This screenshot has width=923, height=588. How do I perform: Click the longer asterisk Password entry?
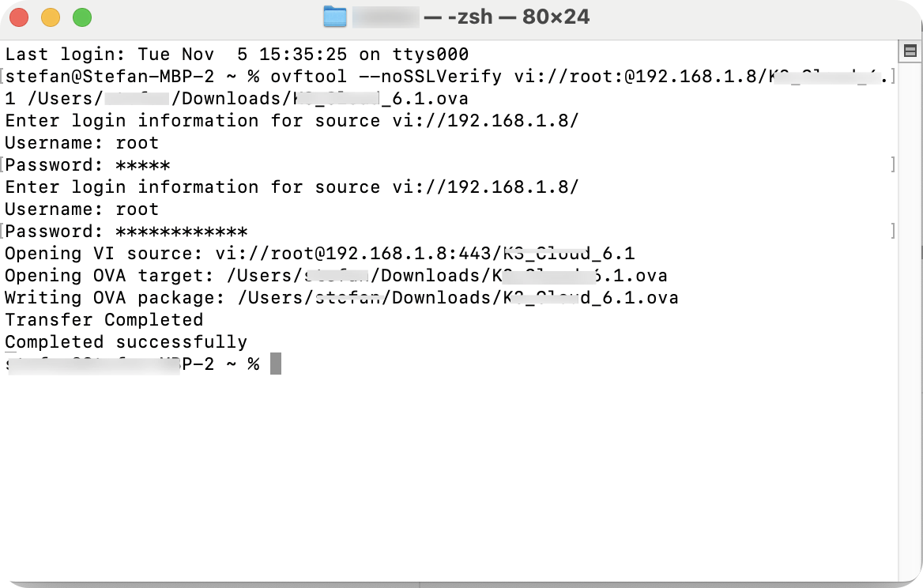point(182,232)
